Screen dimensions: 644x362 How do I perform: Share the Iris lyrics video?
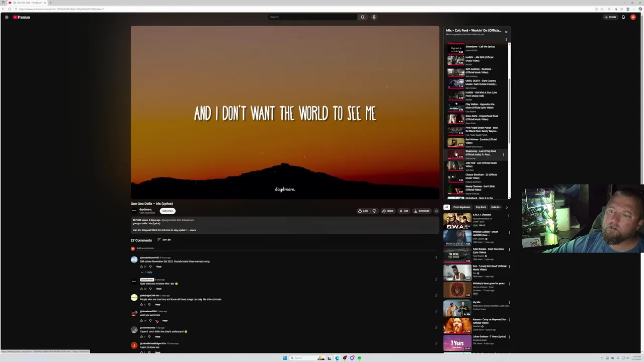click(387, 211)
